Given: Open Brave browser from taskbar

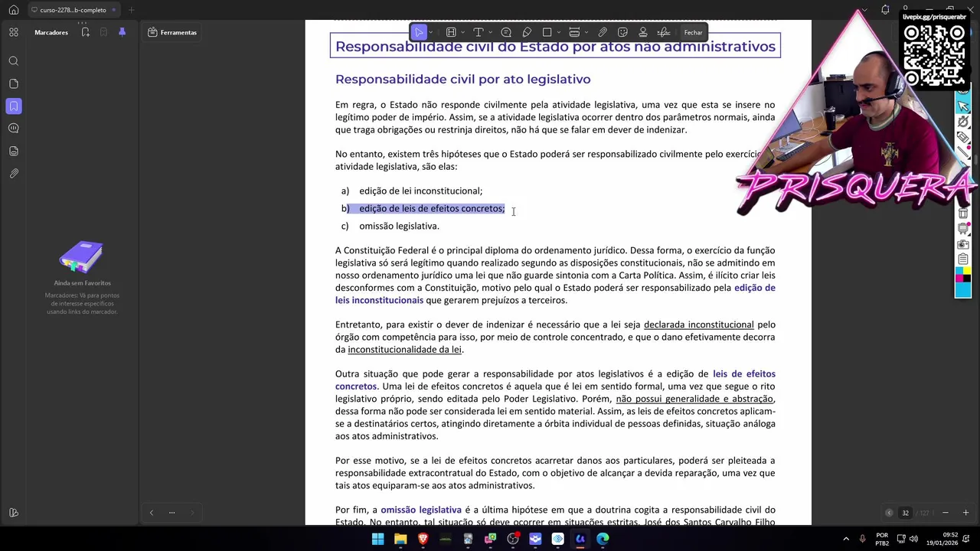Looking at the screenshot, I should coord(423,539).
